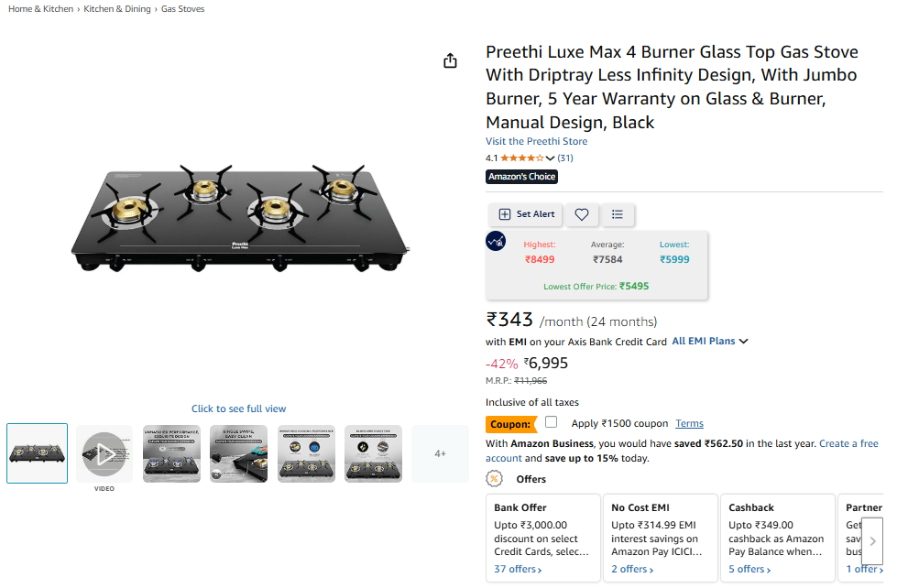Add product to wishlist with heart icon
This screenshot has width=897, height=588.
(582, 214)
